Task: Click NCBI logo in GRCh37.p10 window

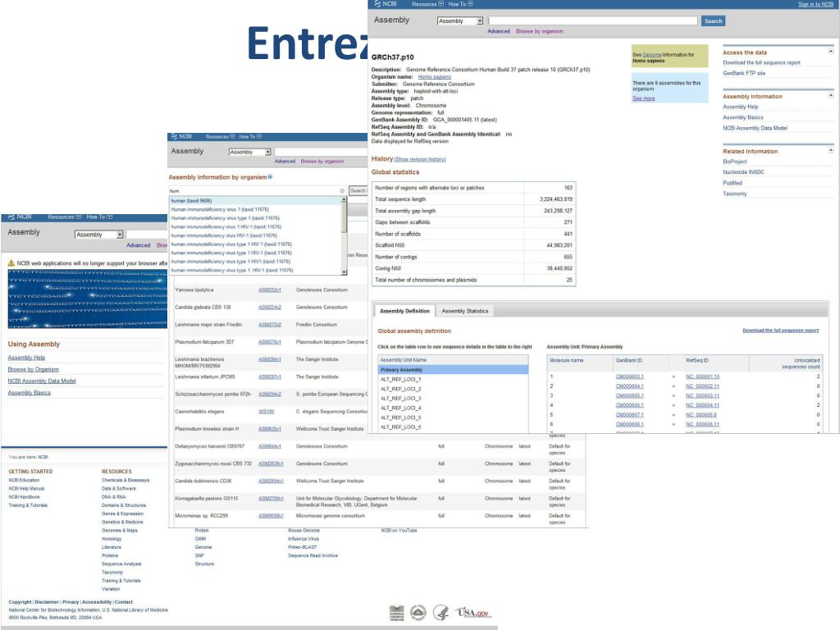Action: [386, 4]
